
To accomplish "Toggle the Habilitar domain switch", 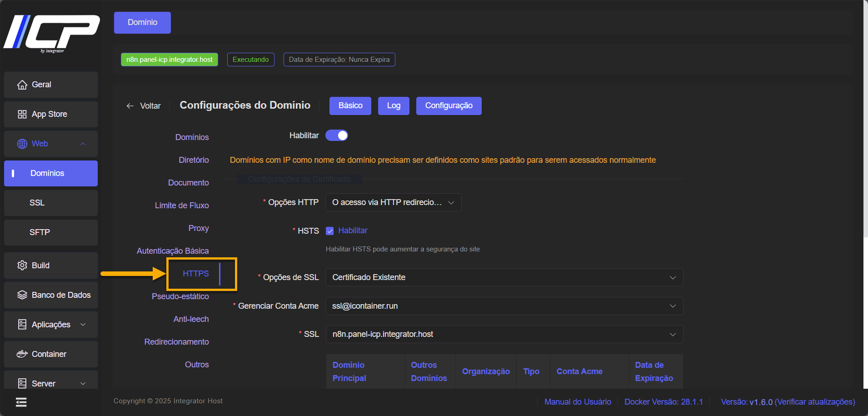I will [337, 135].
